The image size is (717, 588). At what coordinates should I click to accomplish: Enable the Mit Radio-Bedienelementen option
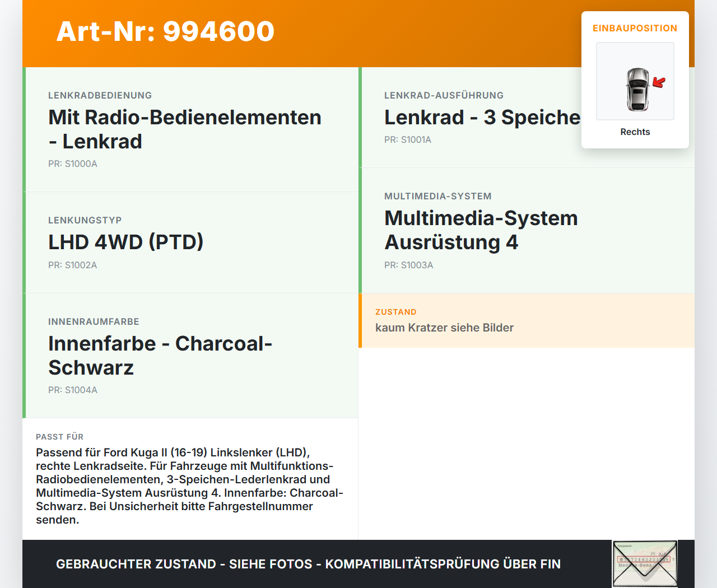(x=185, y=129)
